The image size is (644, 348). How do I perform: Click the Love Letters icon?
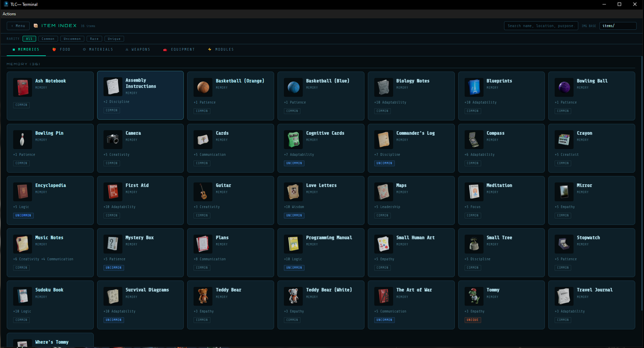point(293,192)
